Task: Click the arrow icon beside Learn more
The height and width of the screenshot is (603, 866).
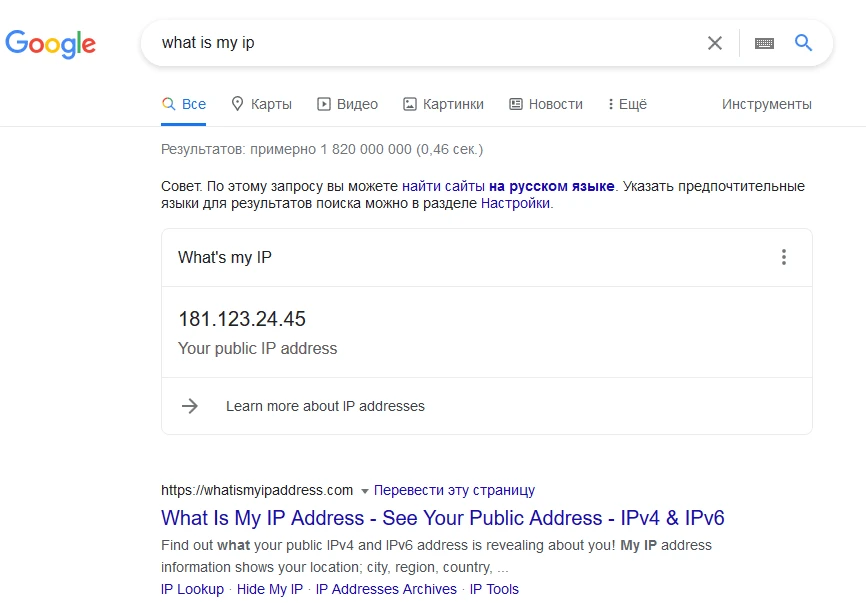Action: tap(189, 406)
